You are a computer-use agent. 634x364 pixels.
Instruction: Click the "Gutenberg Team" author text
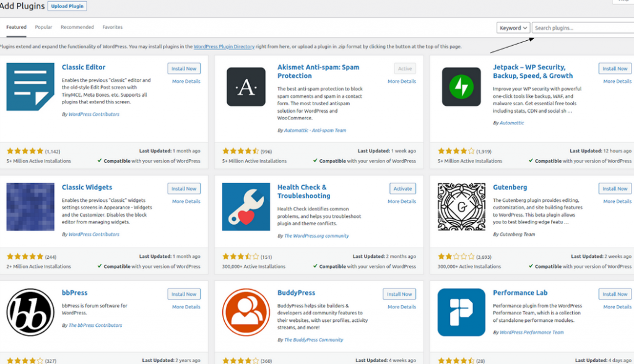click(517, 235)
